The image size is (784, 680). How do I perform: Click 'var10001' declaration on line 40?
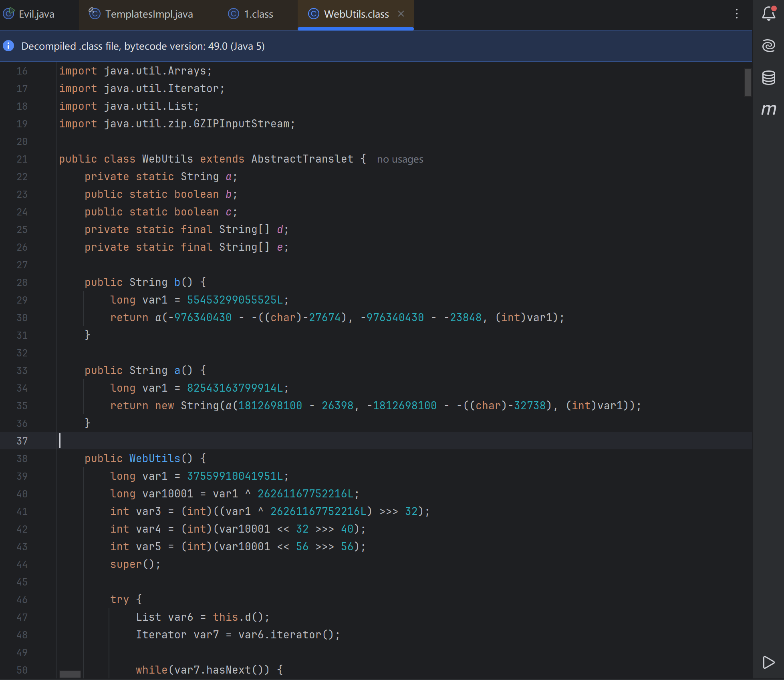pos(167,494)
